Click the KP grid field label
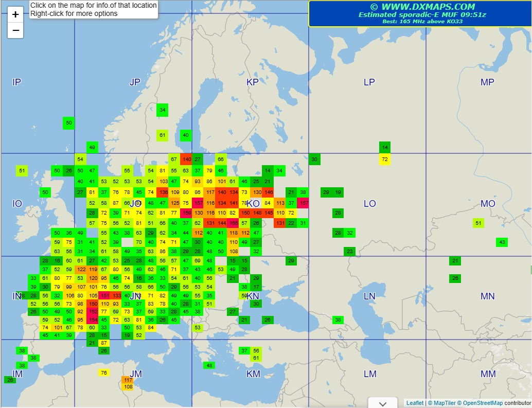 [253, 82]
